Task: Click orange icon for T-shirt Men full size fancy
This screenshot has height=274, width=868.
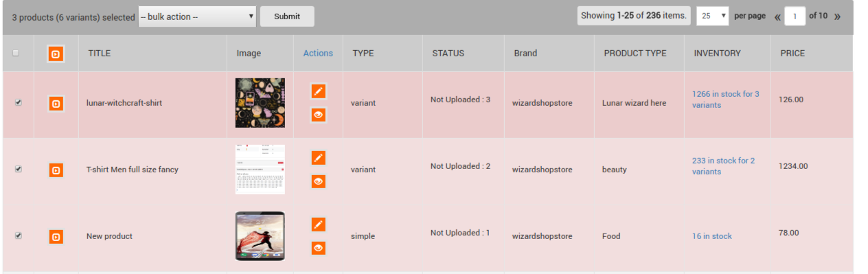Action: pyautogui.click(x=56, y=170)
